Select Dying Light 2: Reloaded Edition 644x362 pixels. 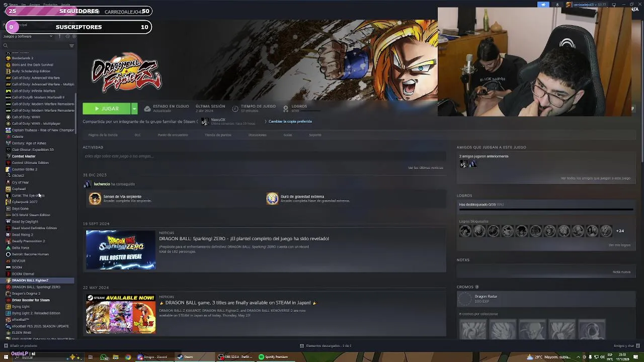36,313
